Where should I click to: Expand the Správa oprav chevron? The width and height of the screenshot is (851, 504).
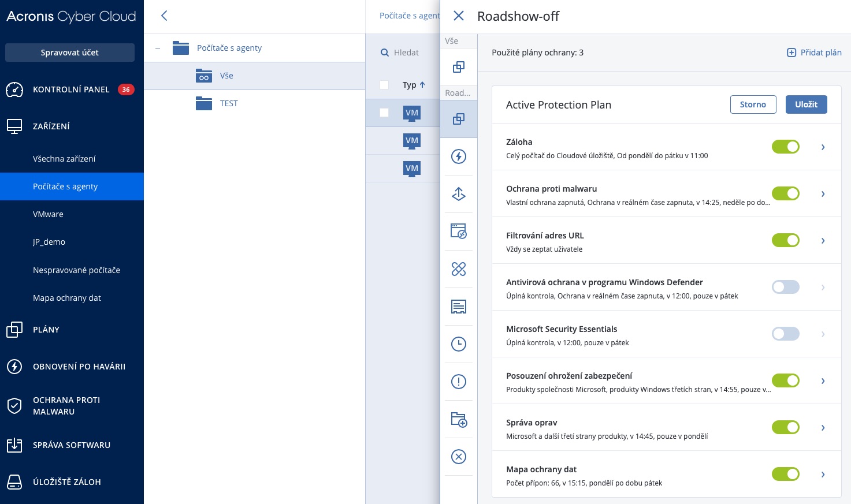click(823, 428)
